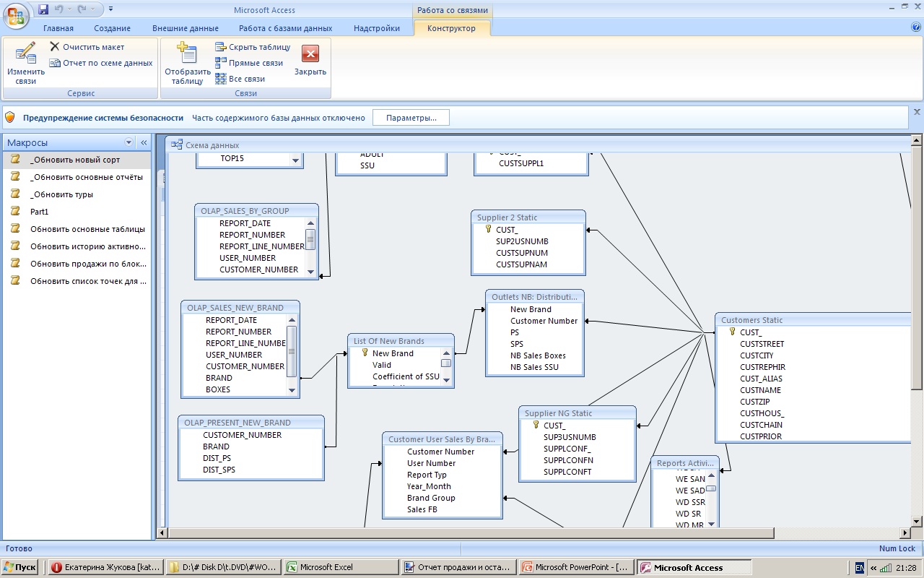Go to the Внешние данные tab

[186, 28]
